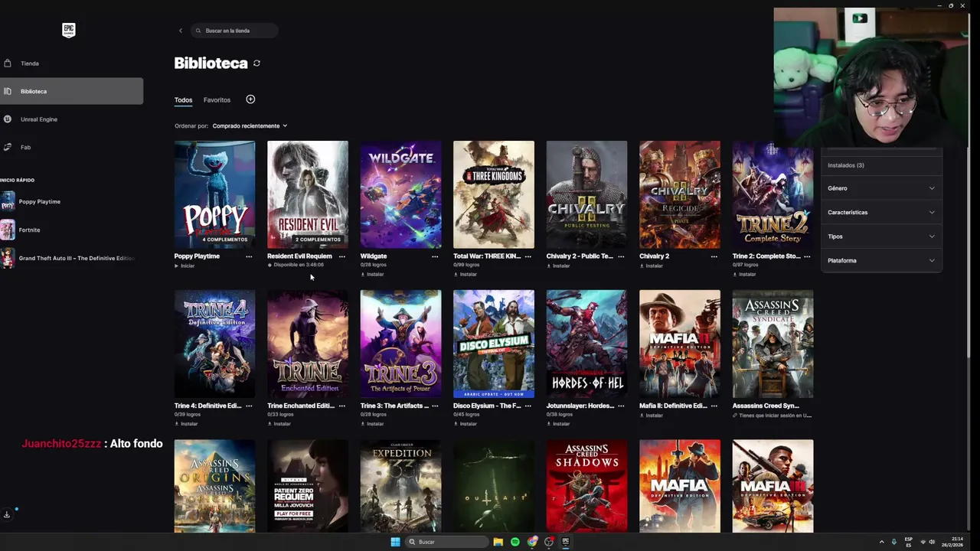Viewport: 980px width, 551px height.
Task: Switch to the Favoritos tab
Action: tap(217, 99)
